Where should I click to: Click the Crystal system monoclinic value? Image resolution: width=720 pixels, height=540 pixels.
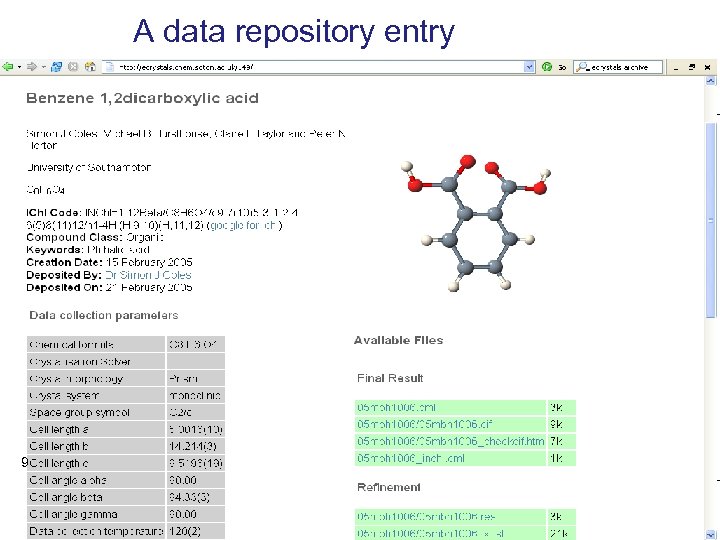pyautogui.click(x=196, y=395)
